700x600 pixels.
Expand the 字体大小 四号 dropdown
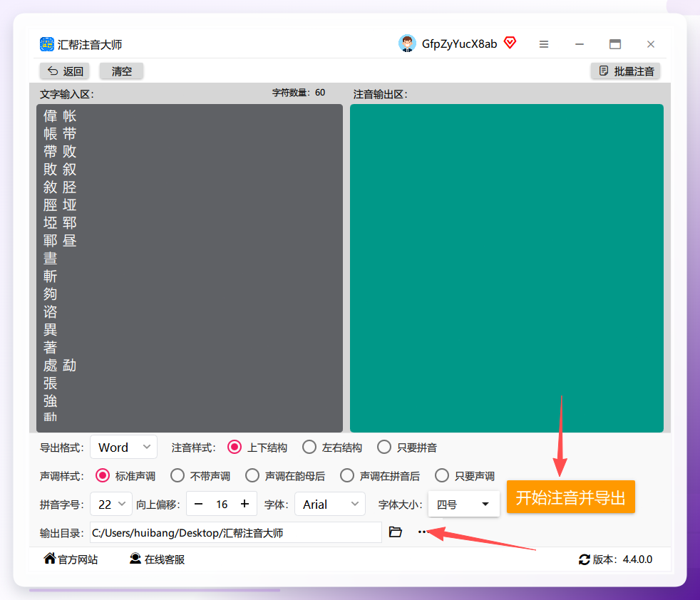point(463,504)
